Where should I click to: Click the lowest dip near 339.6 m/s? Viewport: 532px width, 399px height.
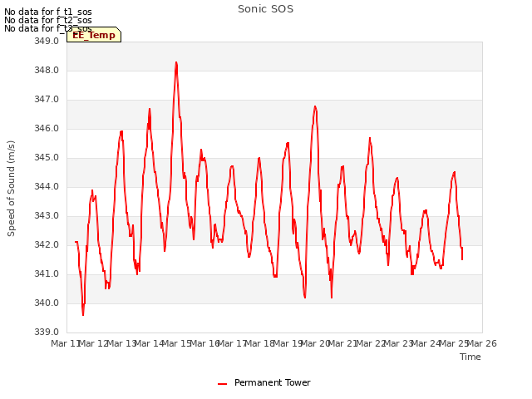[x=83, y=314]
